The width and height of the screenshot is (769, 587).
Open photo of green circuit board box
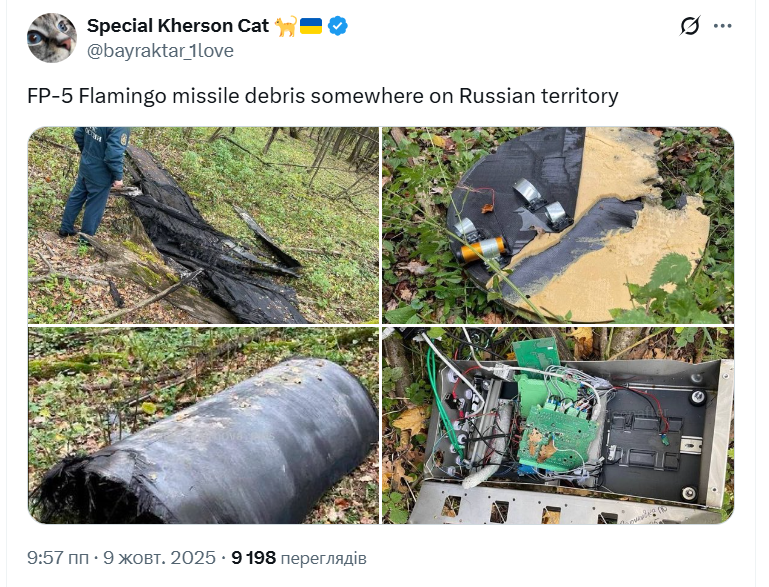point(558,425)
